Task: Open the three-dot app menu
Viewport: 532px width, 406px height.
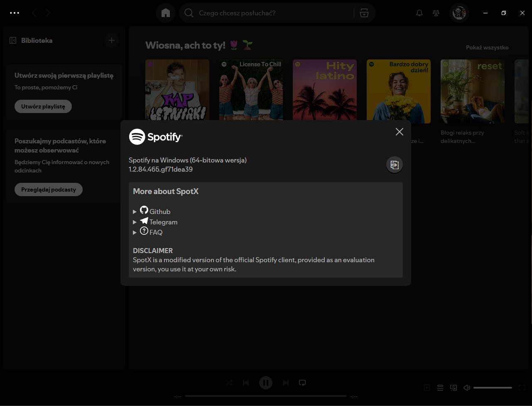Action: [15, 13]
